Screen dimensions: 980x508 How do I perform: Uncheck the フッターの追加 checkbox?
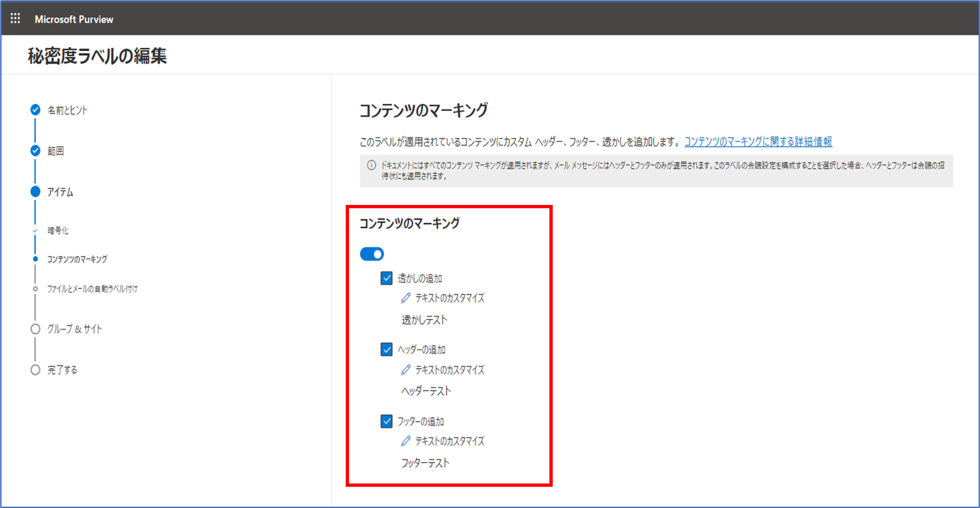pyautogui.click(x=387, y=421)
